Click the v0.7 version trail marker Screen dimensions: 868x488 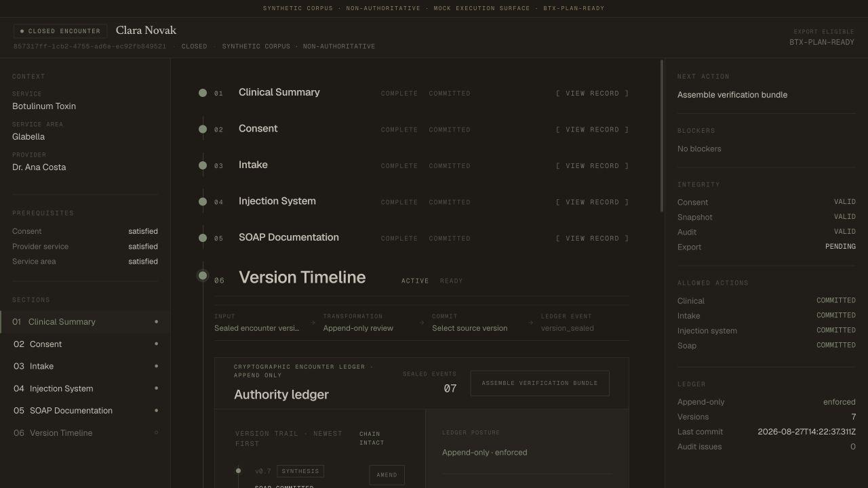[x=238, y=470]
